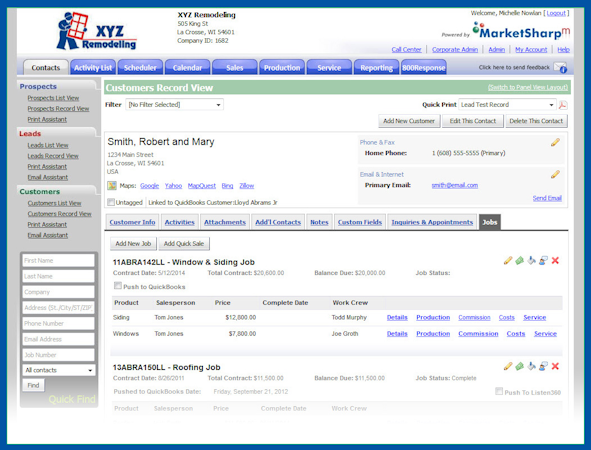Click the map icon beside Maps
Viewport: 591px width, 450px height.
point(112,185)
